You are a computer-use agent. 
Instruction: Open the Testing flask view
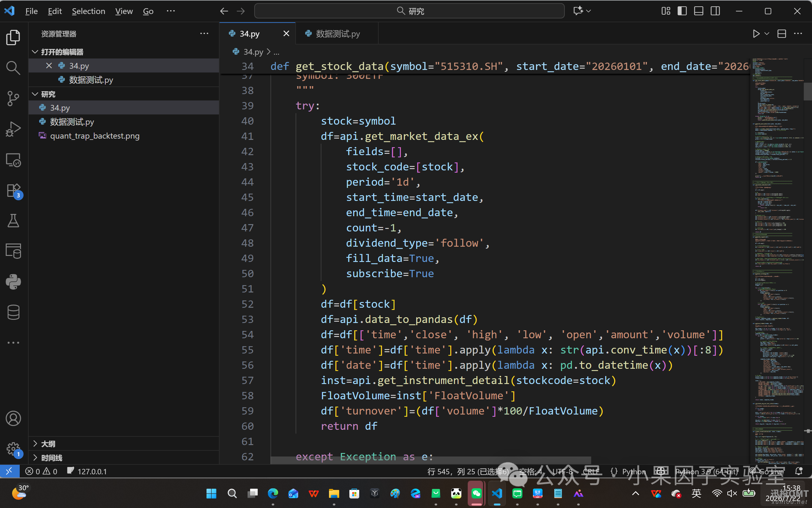(x=13, y=221)
